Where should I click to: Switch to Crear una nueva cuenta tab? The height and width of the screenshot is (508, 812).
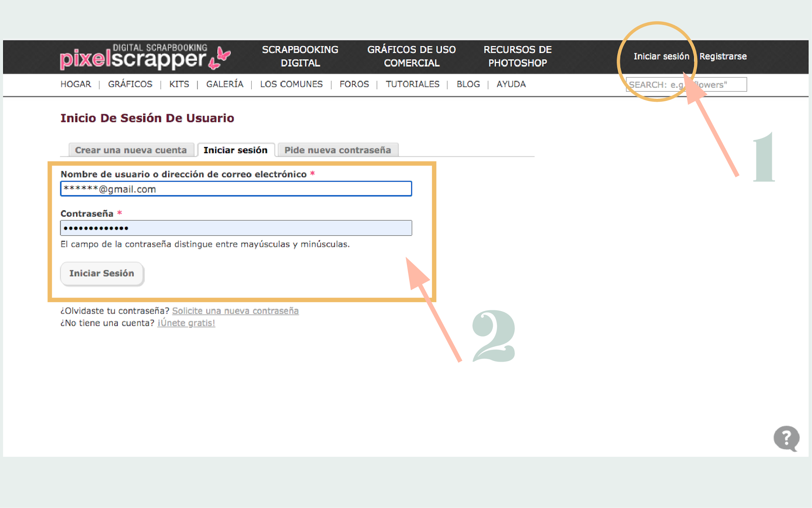131,150
